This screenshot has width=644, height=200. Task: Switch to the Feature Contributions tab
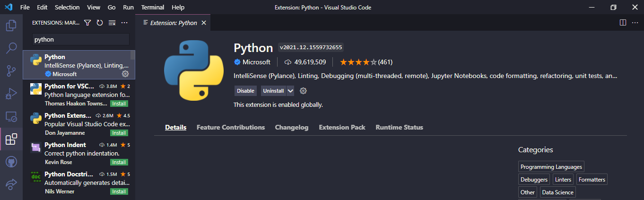[231, 127]
